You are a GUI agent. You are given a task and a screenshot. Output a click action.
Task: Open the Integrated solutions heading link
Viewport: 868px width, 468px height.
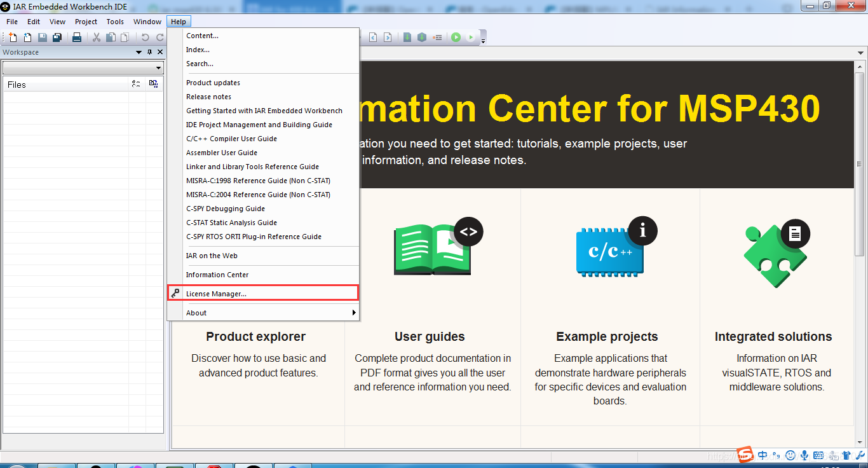coord(773,337)
